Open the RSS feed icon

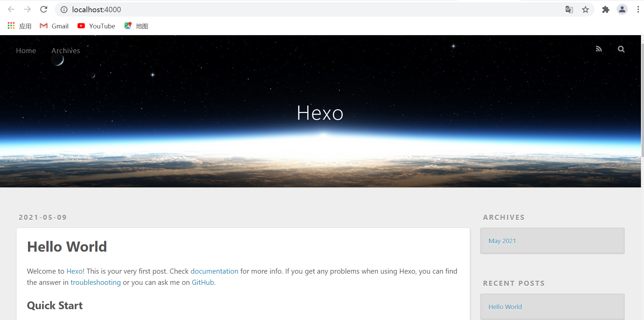point(599,49)
